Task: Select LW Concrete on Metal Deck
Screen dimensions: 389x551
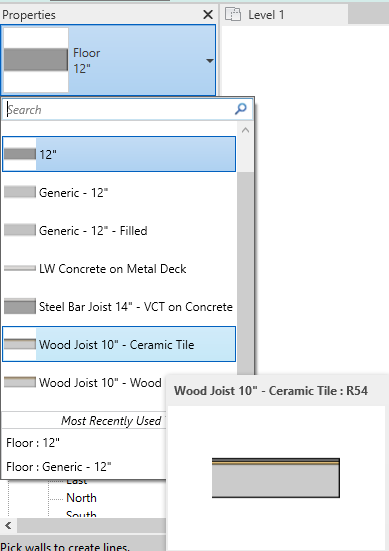Action: (119, 268)
